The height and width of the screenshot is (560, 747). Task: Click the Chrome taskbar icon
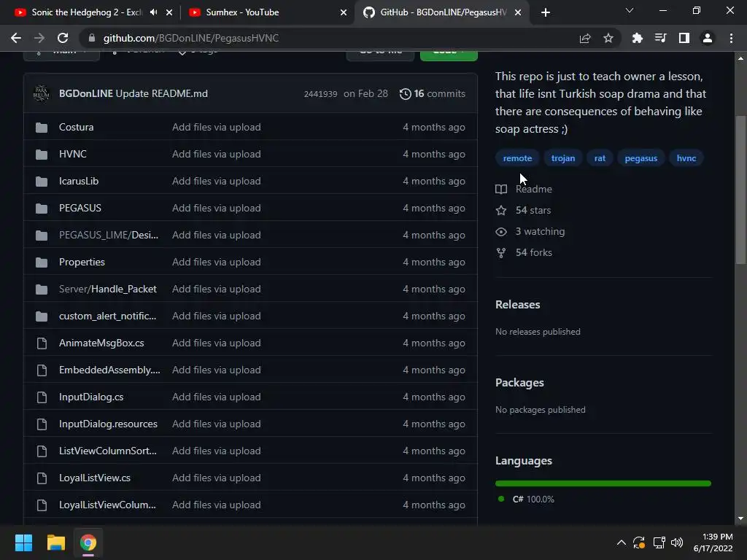coord(88,542)
